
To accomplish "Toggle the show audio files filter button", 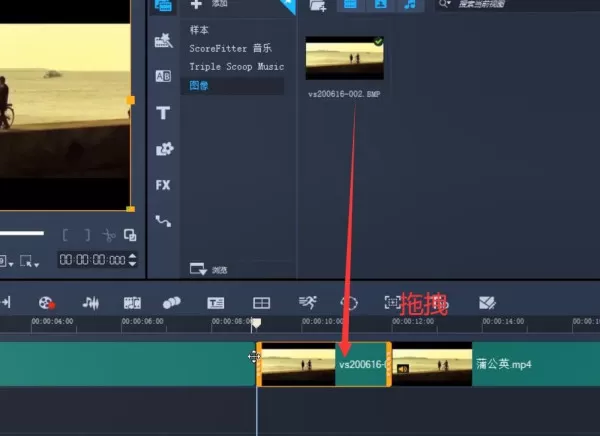I will tap(410, 5).
